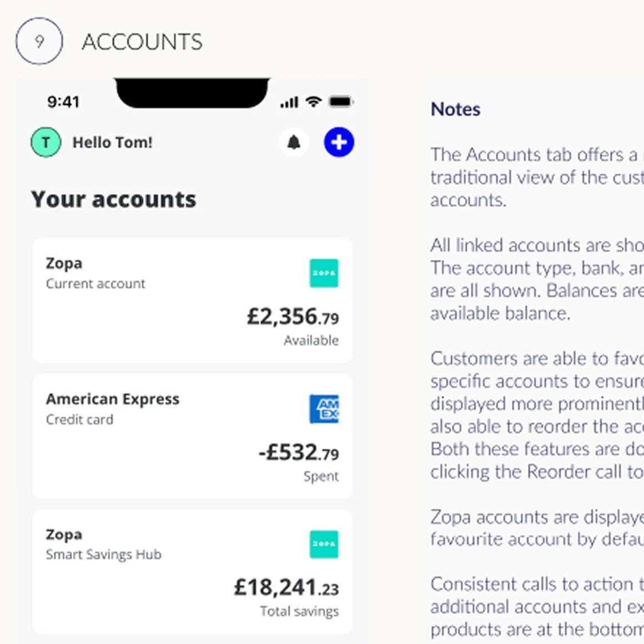Open the green T profile avatar

point(46,143)
